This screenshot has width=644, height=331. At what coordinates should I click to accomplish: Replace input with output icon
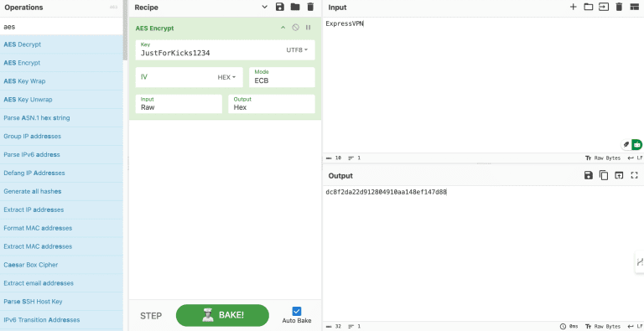(619, 175)
